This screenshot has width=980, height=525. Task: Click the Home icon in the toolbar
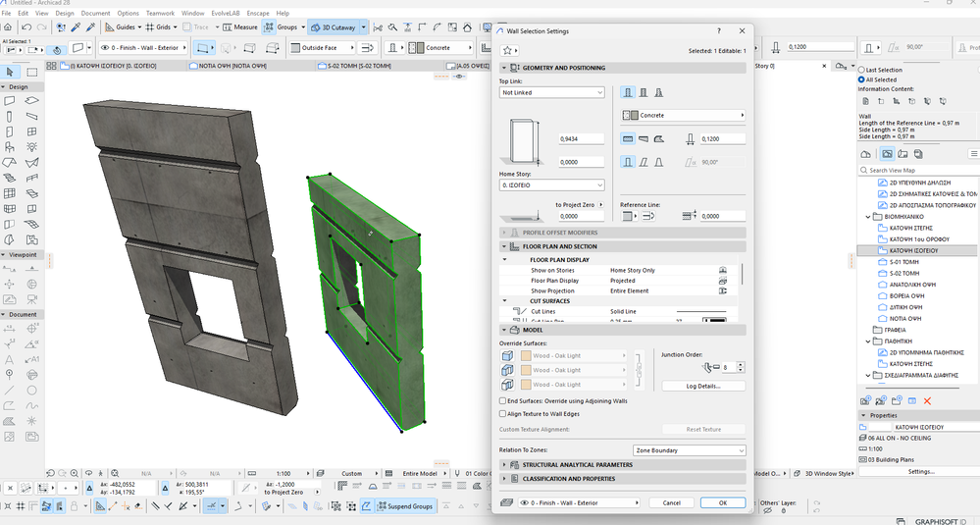[x=8, y=26]
